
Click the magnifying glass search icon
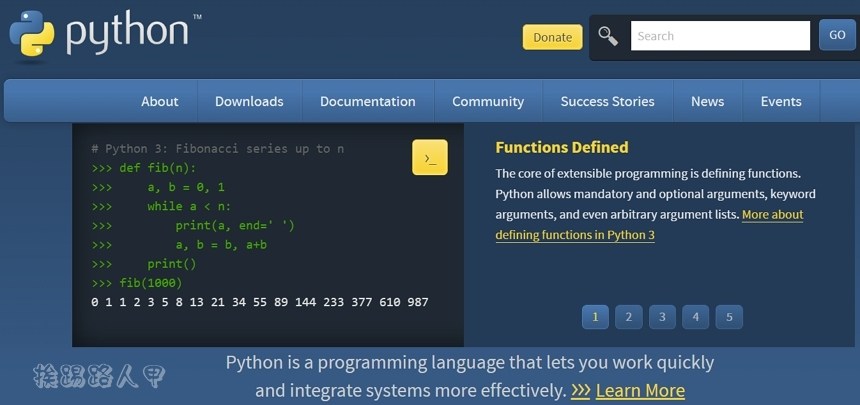click(x=608, y=36)
